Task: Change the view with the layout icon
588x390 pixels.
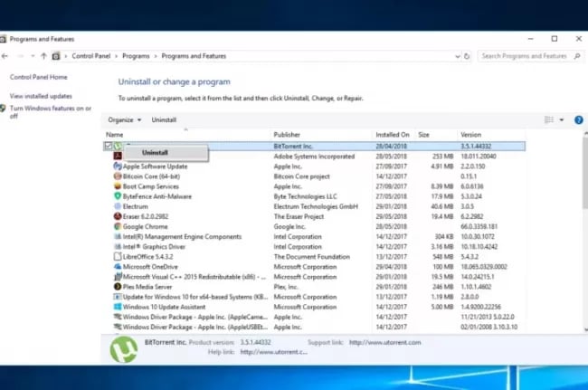Action: (548, 120)
